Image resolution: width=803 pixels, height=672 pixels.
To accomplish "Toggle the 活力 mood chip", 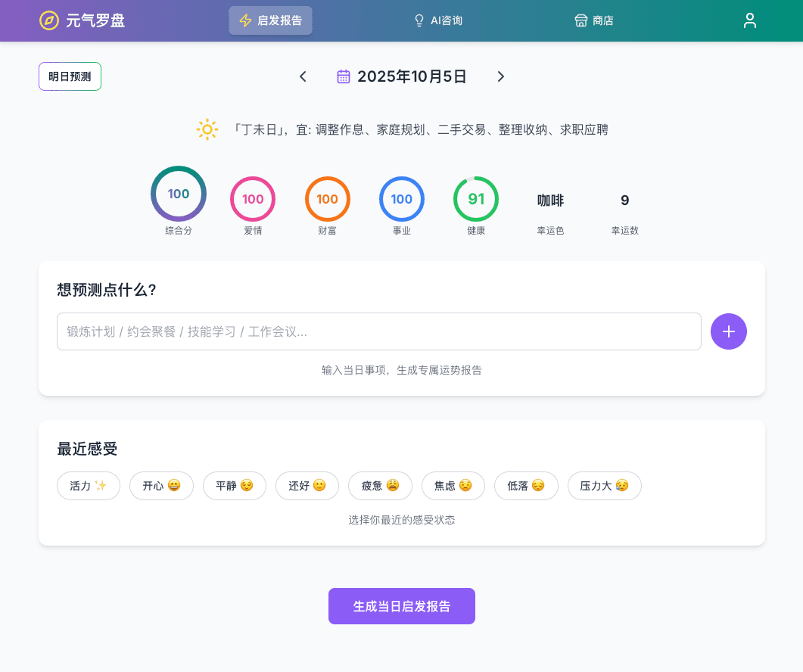I will (89, 486).
